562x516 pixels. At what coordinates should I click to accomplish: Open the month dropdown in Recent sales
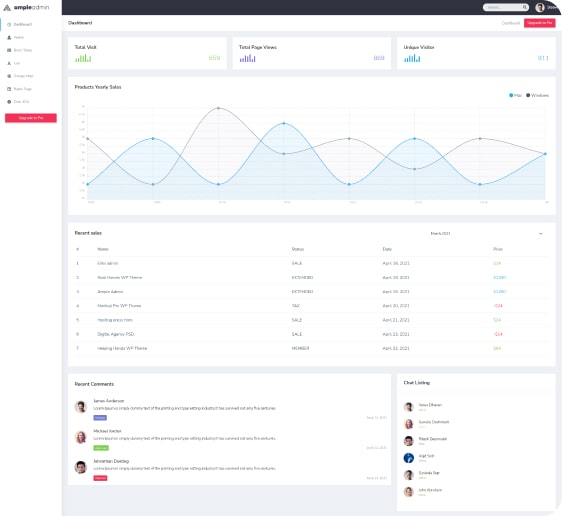(487, 233)
